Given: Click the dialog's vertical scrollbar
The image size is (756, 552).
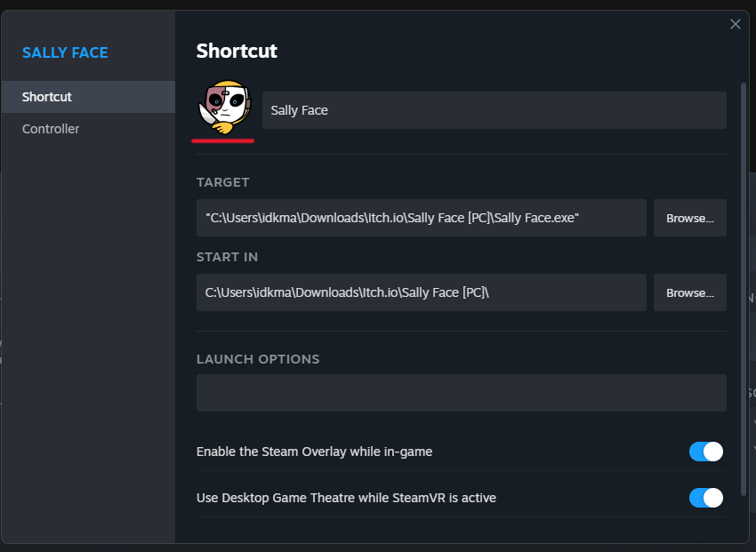Looking at the screenshot, I should click(744, 284).
